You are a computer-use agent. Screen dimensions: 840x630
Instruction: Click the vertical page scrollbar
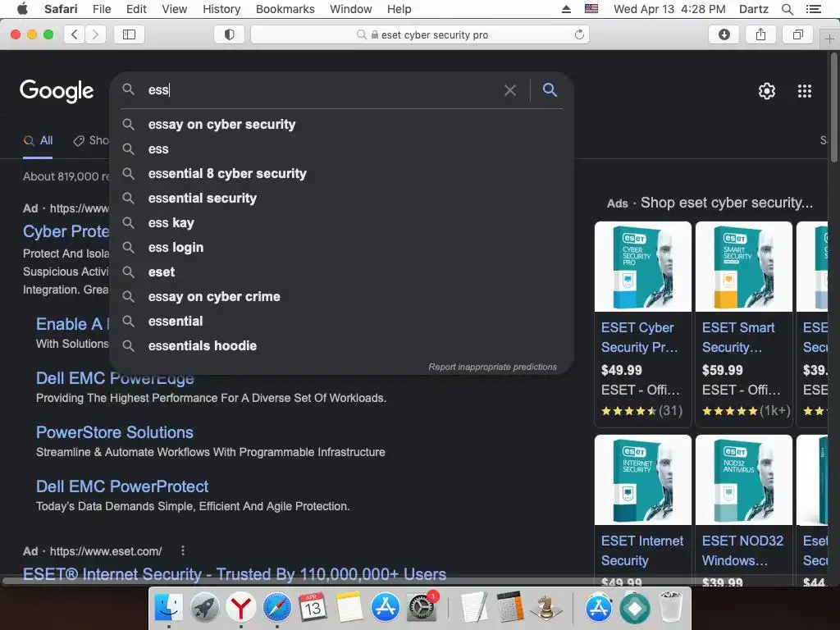coord(833,107)
